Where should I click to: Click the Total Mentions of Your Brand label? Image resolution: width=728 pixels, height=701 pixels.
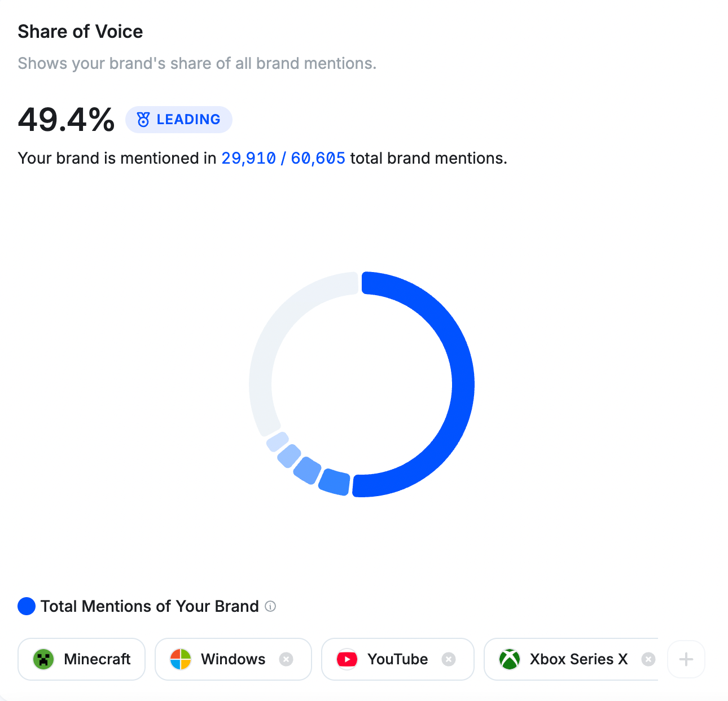[x=149, y=606]
